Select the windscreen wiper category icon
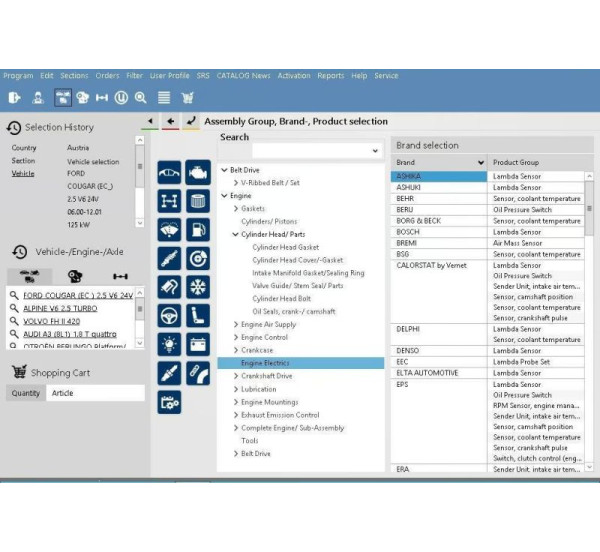This screenshot has width=600, height=552. point(170,229)
